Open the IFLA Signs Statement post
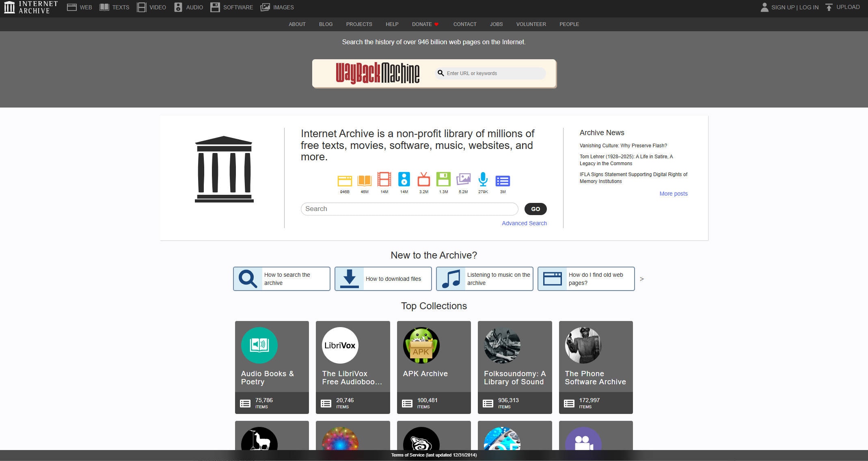 click(x=633, y=178)
